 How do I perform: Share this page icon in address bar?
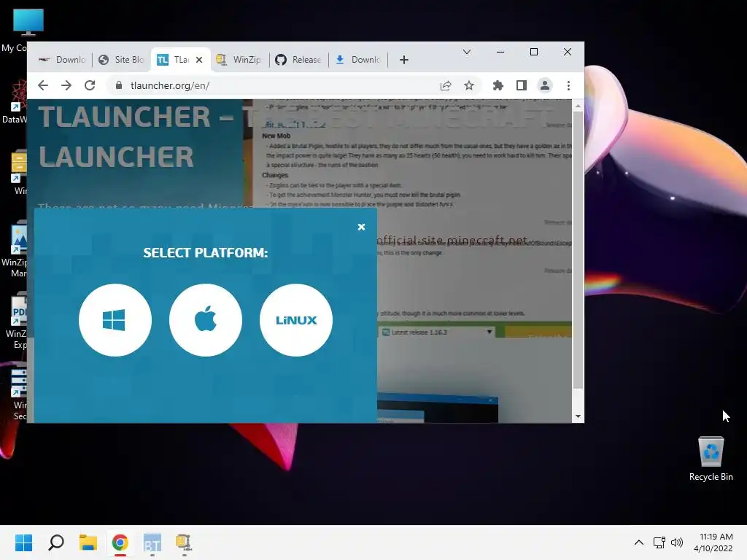(x=446, y=85)
